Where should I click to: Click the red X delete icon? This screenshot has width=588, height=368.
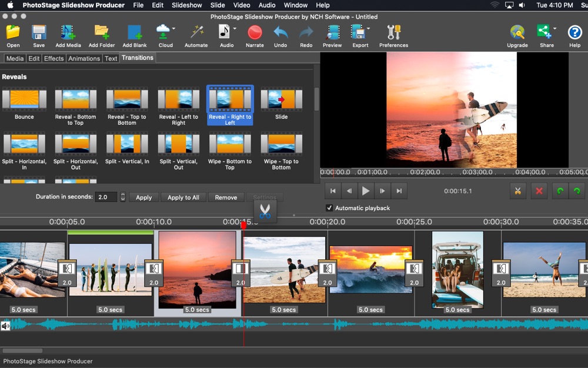click(x=539, y=191)
